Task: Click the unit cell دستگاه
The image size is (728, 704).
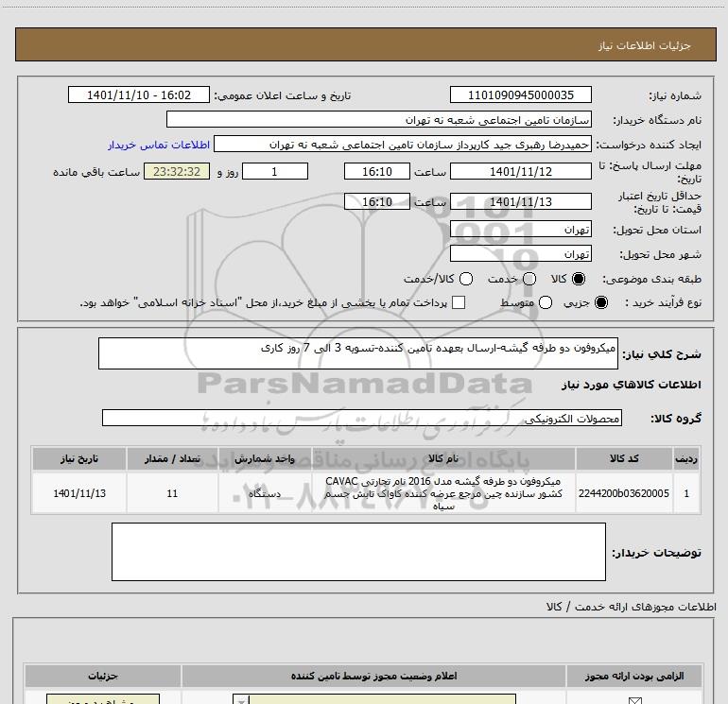Action: click(265, 493)
